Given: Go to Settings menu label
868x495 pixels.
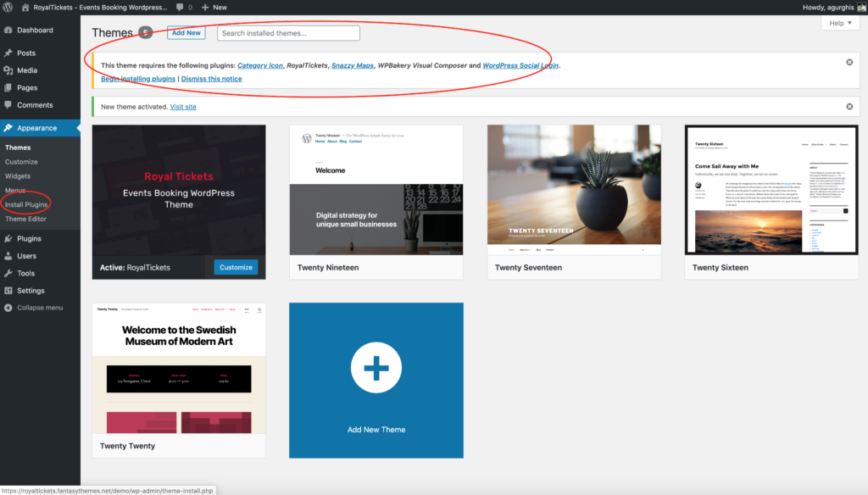Looking at the screenshot, I should pos(31,290).
